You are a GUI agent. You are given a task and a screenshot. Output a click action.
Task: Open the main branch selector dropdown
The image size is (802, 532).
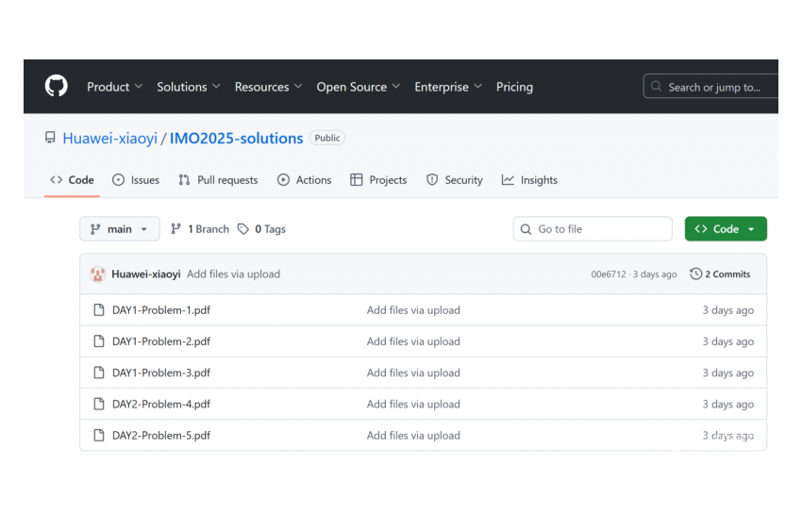coord(119,228)
